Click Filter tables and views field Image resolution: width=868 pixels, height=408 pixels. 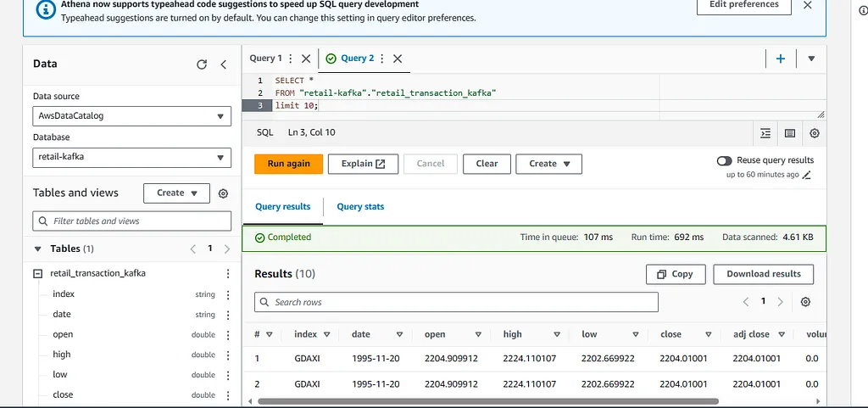[x=131, y=221]
